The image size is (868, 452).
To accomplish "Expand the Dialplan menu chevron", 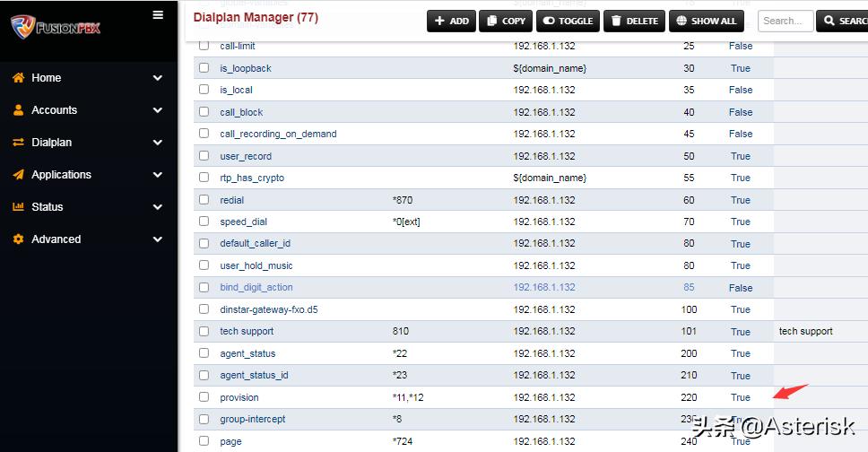I will [158, 143].
